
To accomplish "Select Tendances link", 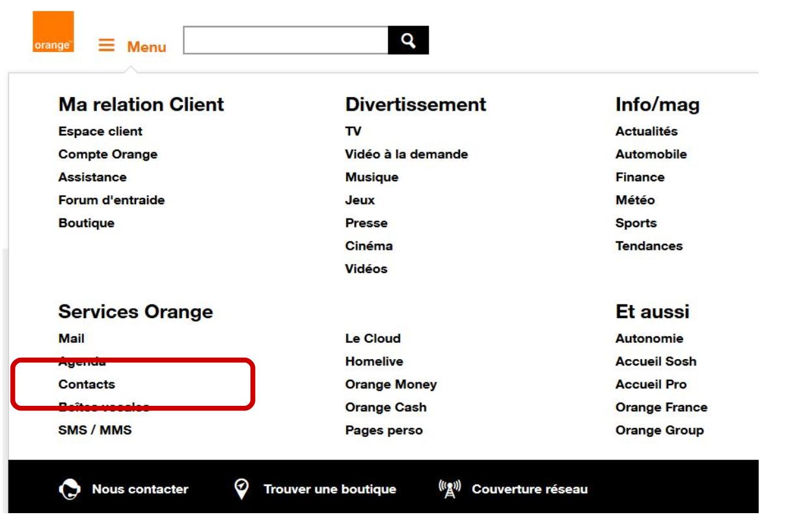I will [x=649, y=246].
